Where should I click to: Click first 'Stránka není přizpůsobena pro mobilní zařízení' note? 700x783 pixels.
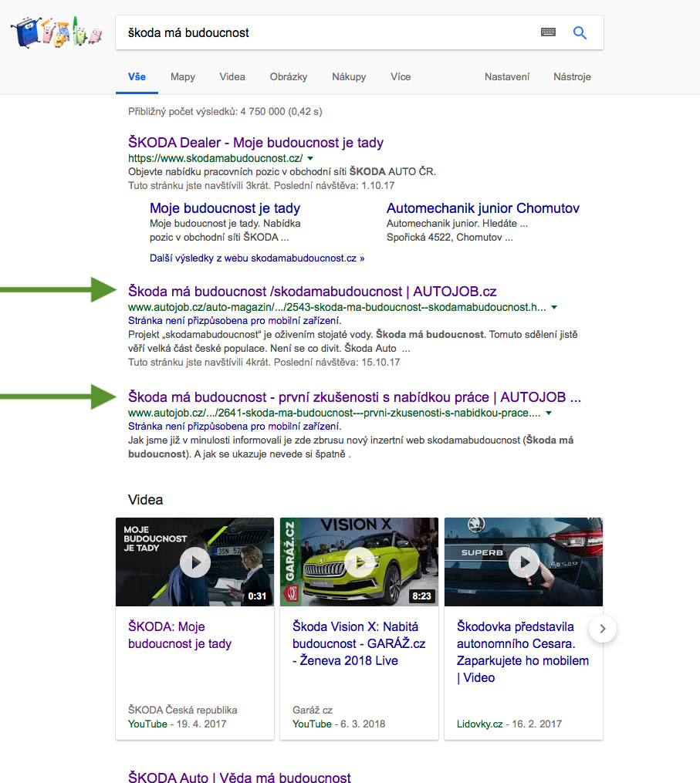(x=235, y=321)
